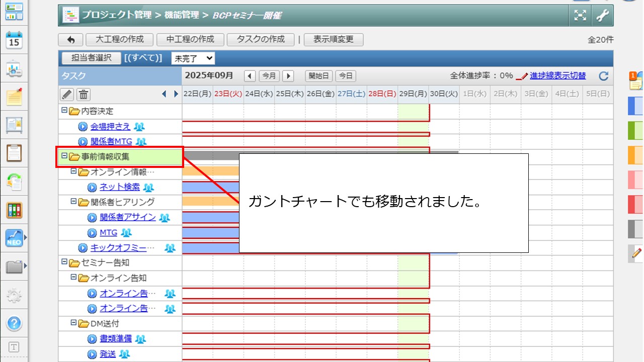This screenshot has width=644, height=362.
Task: Click the pencil icon below the color swatches
Action: 636,254
